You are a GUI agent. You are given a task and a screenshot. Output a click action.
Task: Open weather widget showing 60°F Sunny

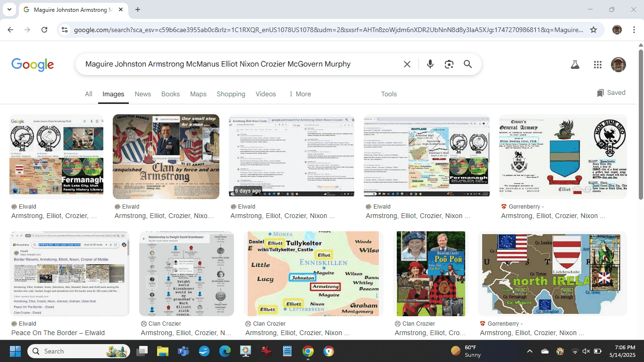pos(466,351)
